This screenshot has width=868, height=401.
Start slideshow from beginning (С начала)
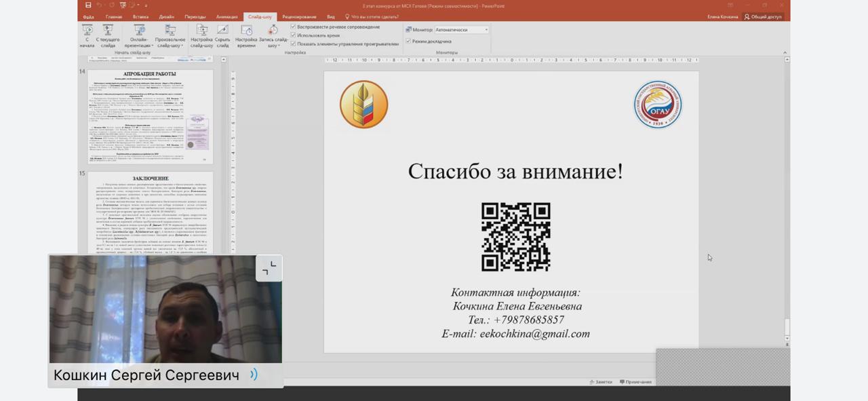tap(87, 35)
